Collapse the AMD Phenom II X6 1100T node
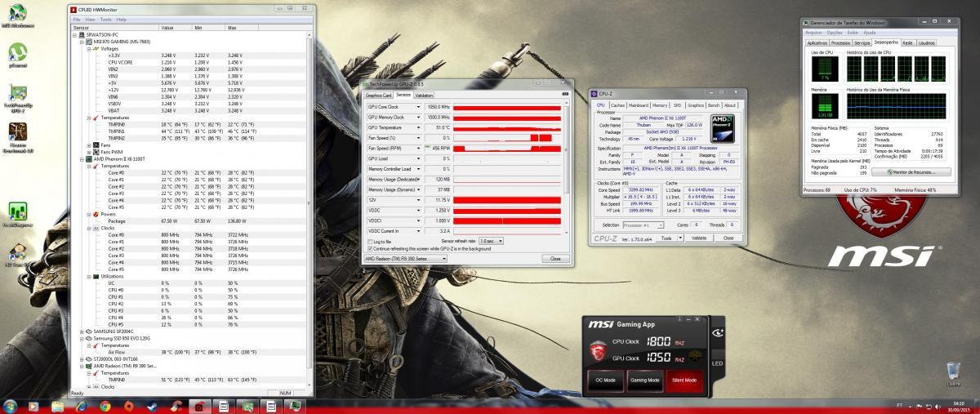The width and height of the screenshot is (980, 414). click(83, 158)
